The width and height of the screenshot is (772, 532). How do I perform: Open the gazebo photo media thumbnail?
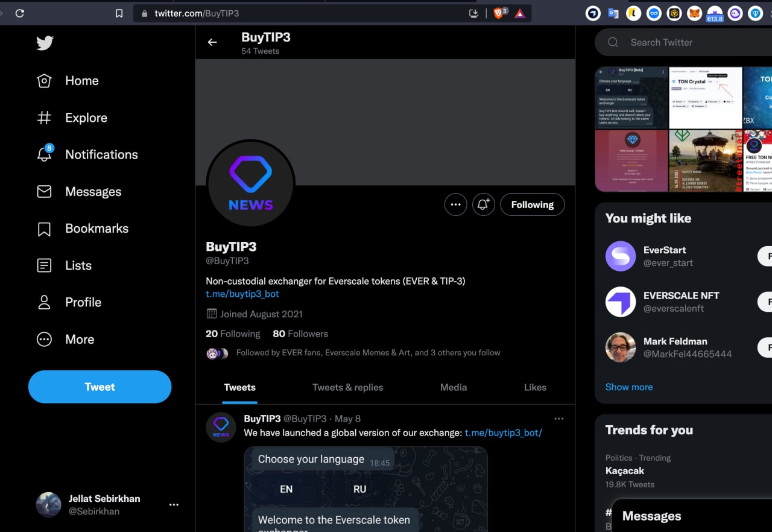tap(704, 160)
